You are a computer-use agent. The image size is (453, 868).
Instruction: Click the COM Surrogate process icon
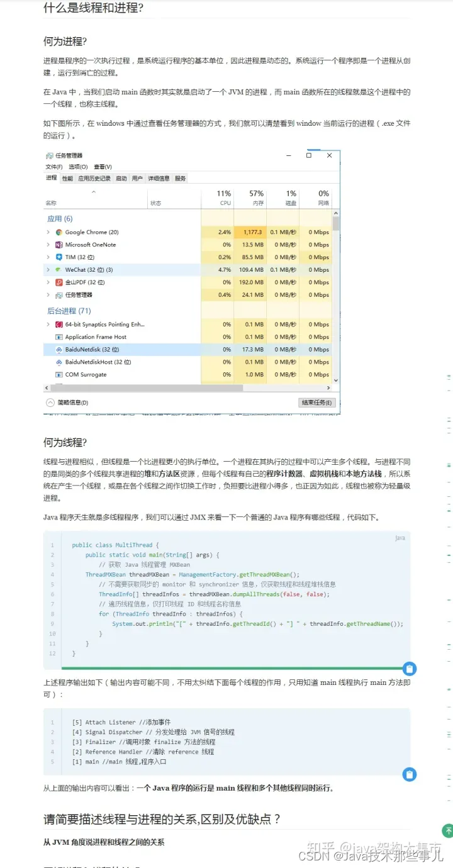click(59, 375)
